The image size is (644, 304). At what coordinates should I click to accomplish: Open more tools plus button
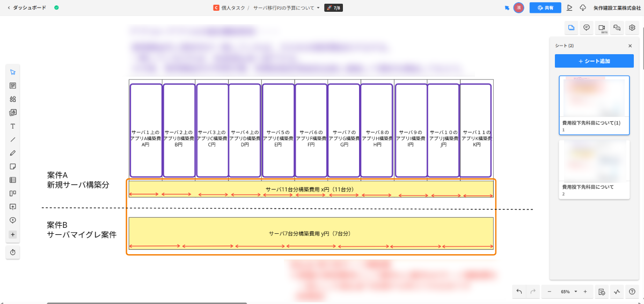point(13,234)
